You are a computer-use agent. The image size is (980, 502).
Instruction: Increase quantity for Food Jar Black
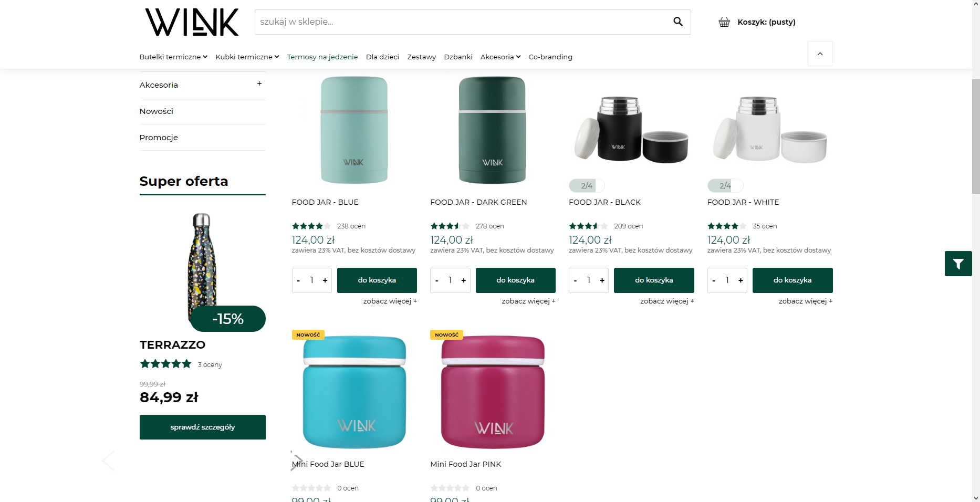pyautogui.click(x=602, y=280)
